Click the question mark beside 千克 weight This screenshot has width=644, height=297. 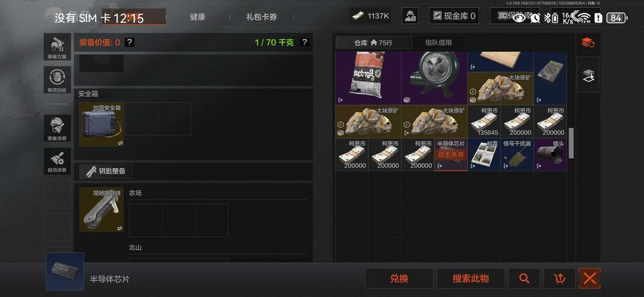click(x=304, y=42)
